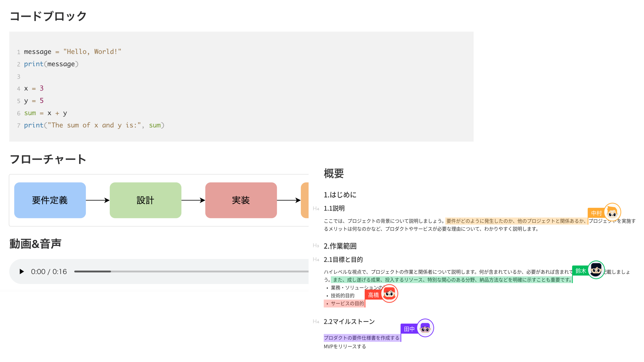Image resolution: width=644 pixels, height=362 pixels.
Task: Select the 概要 heading
Action: tap(334, 174)
